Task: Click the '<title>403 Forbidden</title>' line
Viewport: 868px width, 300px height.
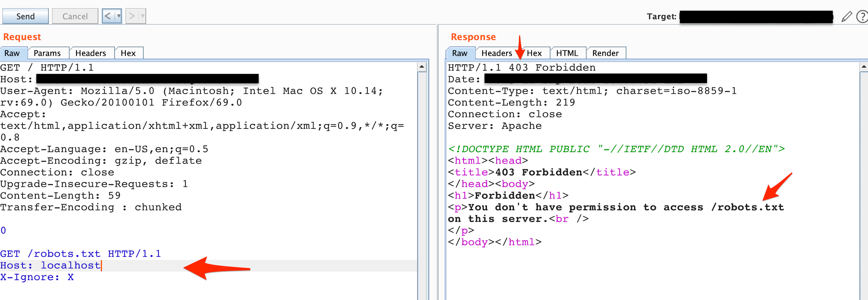Action: coord(542,172)
